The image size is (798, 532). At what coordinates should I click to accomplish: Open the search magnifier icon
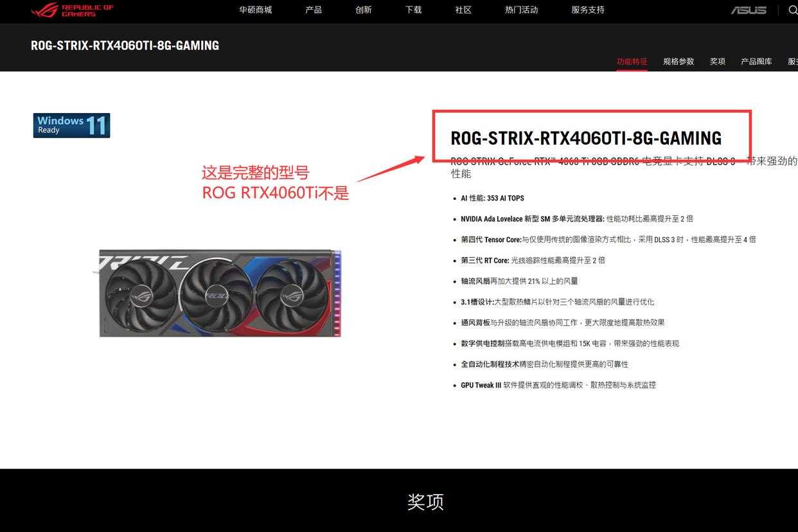coord(793,10)
